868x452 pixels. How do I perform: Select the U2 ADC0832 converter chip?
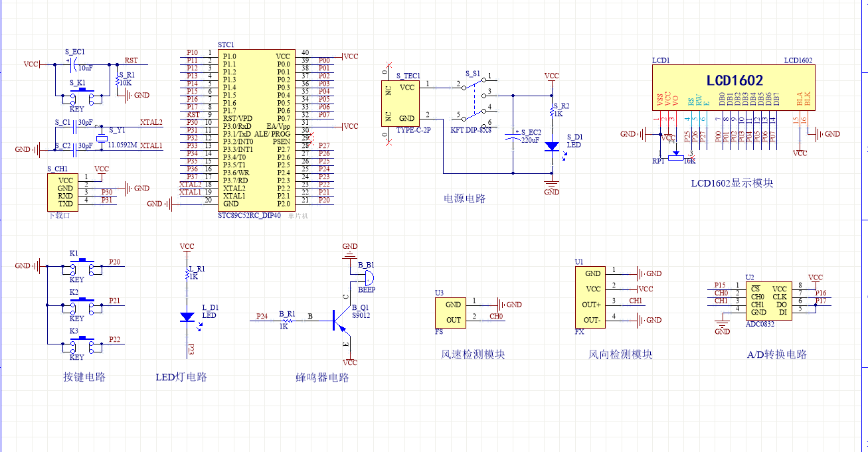768,300
